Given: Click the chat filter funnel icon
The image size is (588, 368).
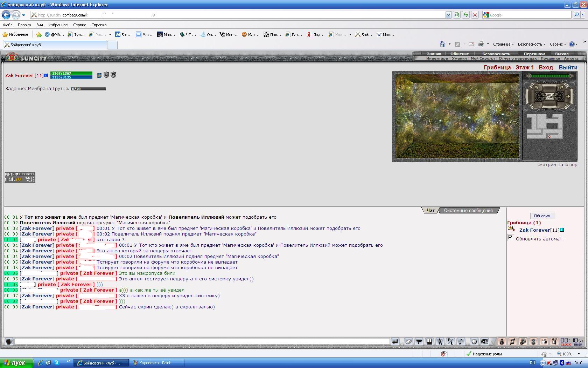Looking at the screenshot, I should [x=419, y=341].
